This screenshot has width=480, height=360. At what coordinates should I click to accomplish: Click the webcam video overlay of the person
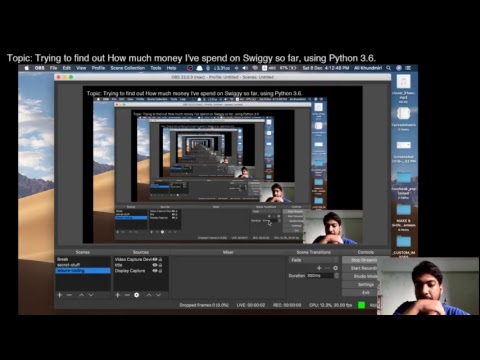pyautogui.click(x=428, y=286)
